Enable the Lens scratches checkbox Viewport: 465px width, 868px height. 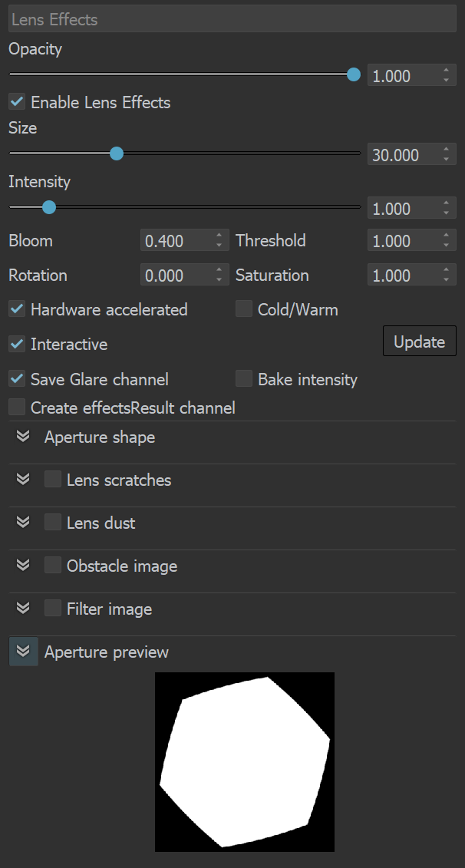[52, 479]
